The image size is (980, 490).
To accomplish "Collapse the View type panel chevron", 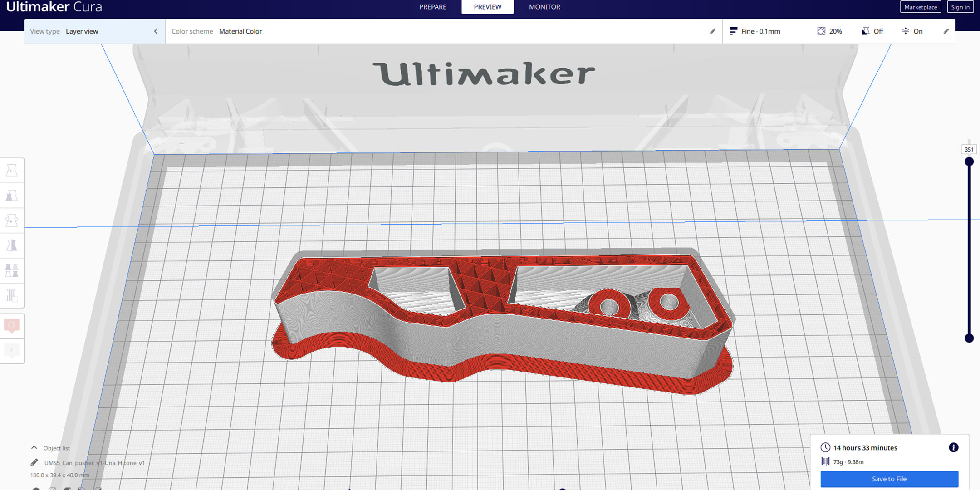I will pyautogui.click(x=156, y=31).
